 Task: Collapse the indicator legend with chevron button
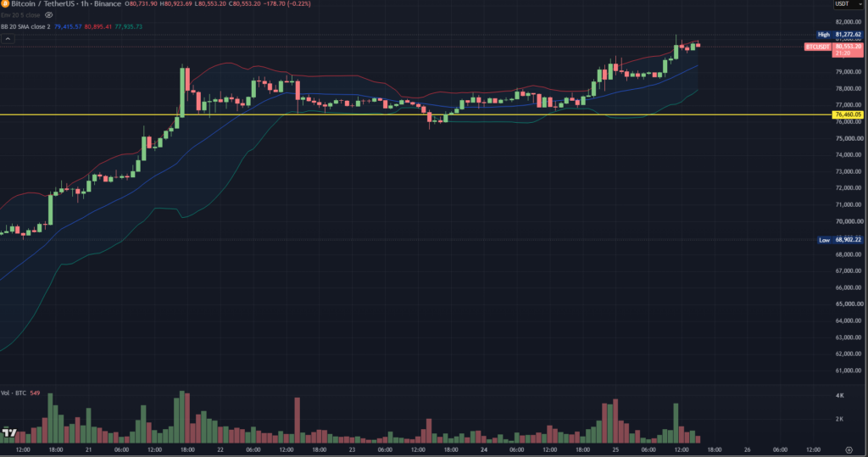[x=8, y=39]
